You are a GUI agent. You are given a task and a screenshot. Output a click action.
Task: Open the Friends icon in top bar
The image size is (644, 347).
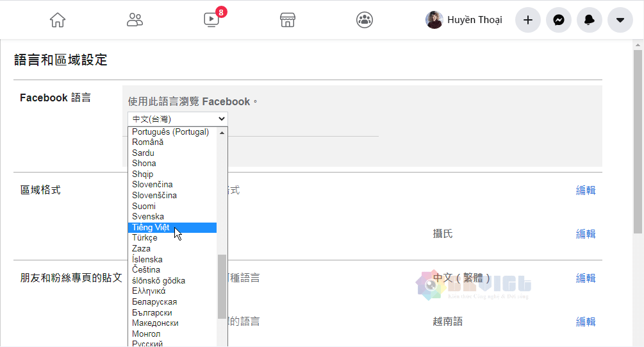pyautogui.click(x=135, y=20)
